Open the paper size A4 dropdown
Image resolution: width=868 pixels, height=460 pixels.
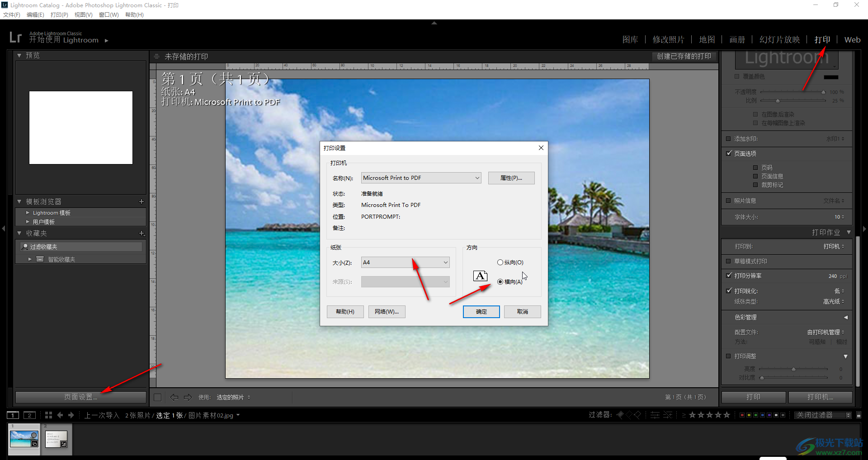click(406, 262)
